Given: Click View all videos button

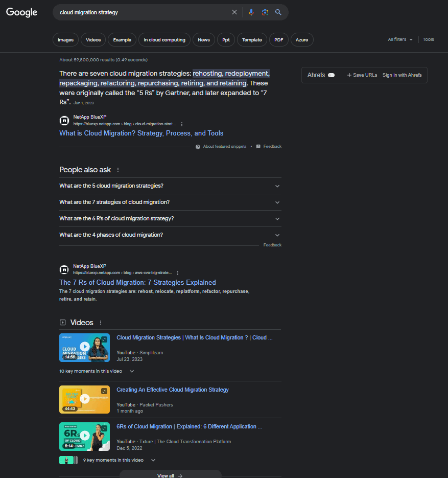Looking at the screenshot, I should pyautogui.click(x=170, y=475).
